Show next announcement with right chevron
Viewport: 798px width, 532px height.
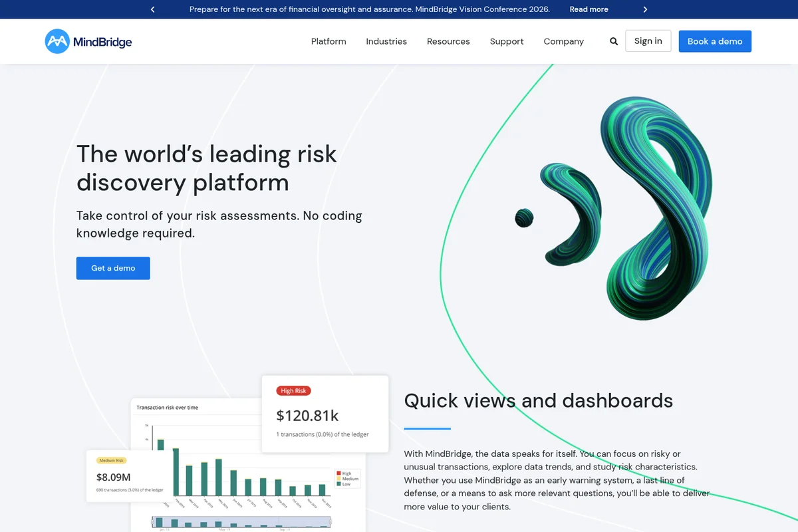[x=645, y=9]
